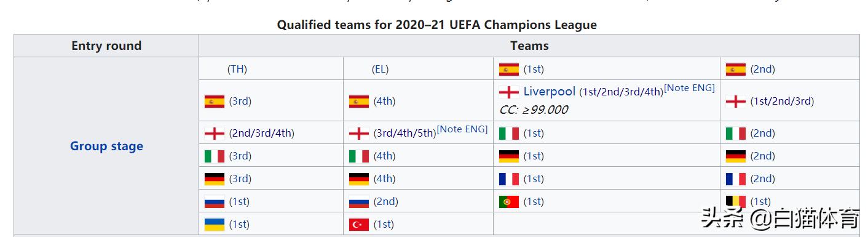Screen dimensions: 868x237
Task: Click the Liverpool team link
Action: tap(549, 91)
